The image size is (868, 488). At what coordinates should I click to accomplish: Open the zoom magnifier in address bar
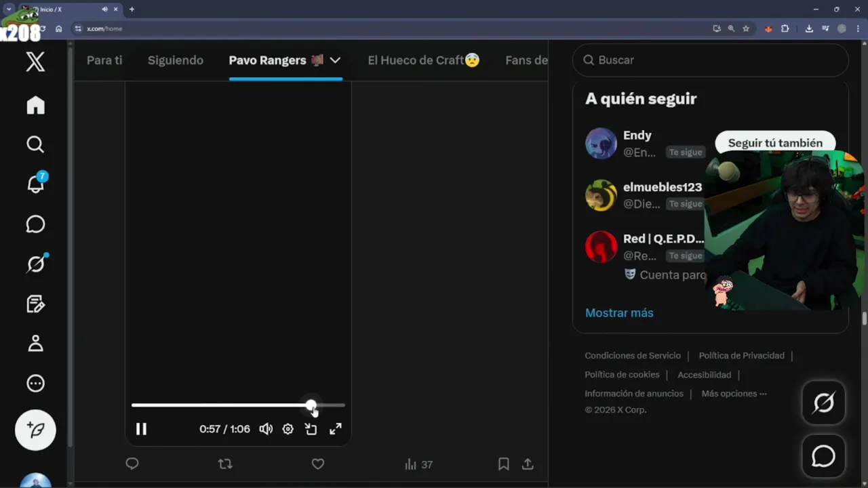coord(731,28)
